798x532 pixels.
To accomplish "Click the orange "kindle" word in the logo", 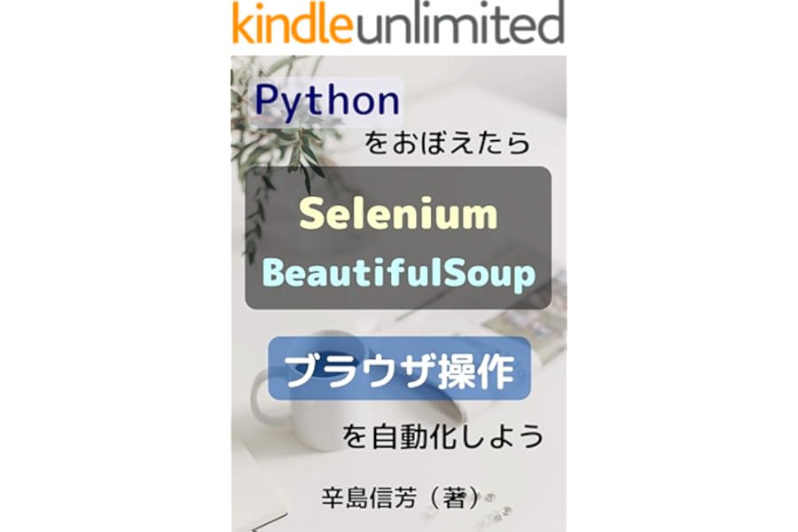I will [x=293, y=23].
